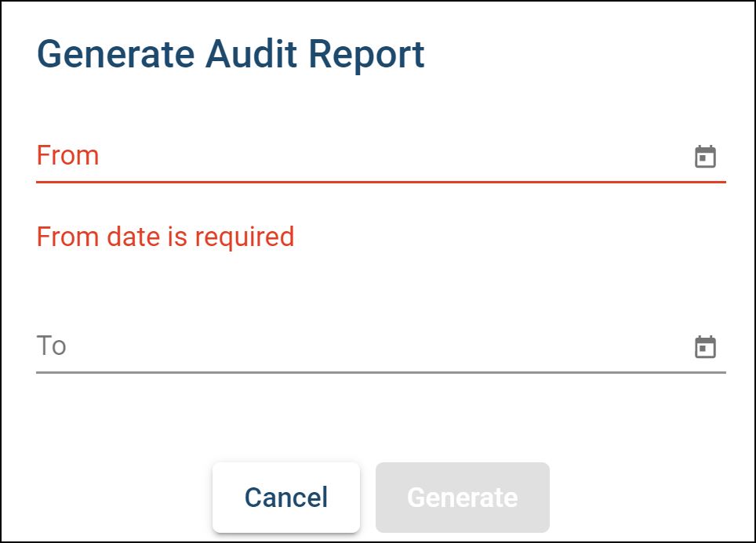The image size is (756, 543).
Task: Click the calendar icon beside To
Action: [706, 346]
